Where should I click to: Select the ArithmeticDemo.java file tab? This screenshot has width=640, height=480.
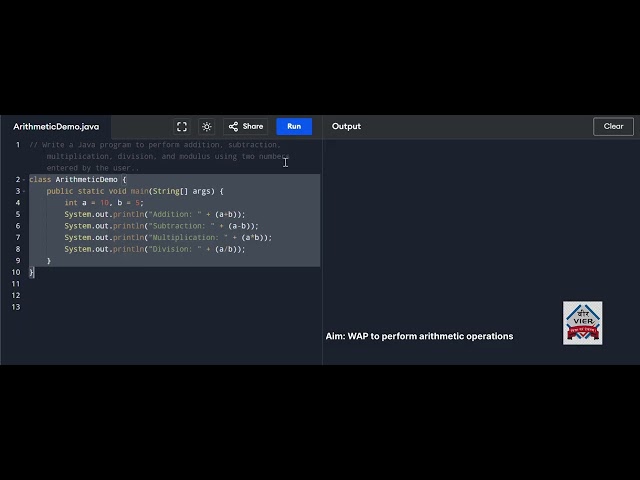(56, 127)
